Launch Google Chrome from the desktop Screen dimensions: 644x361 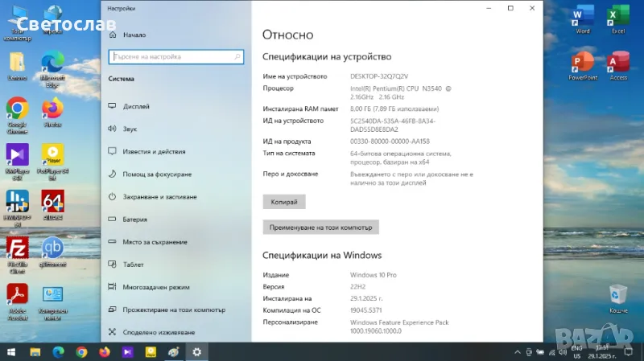pyautogui.click(x=17, y=110)
